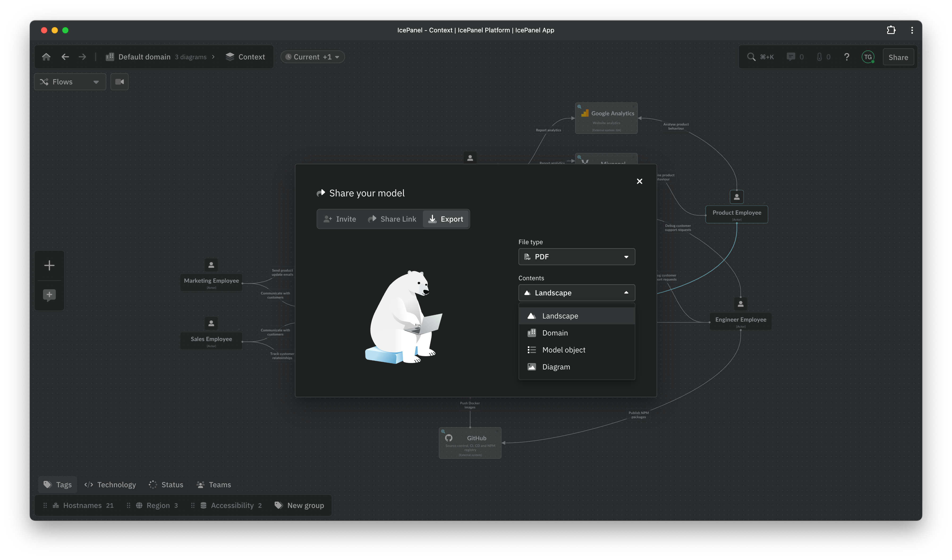Collapse the Landscape contents dropdown

(576, 293)
